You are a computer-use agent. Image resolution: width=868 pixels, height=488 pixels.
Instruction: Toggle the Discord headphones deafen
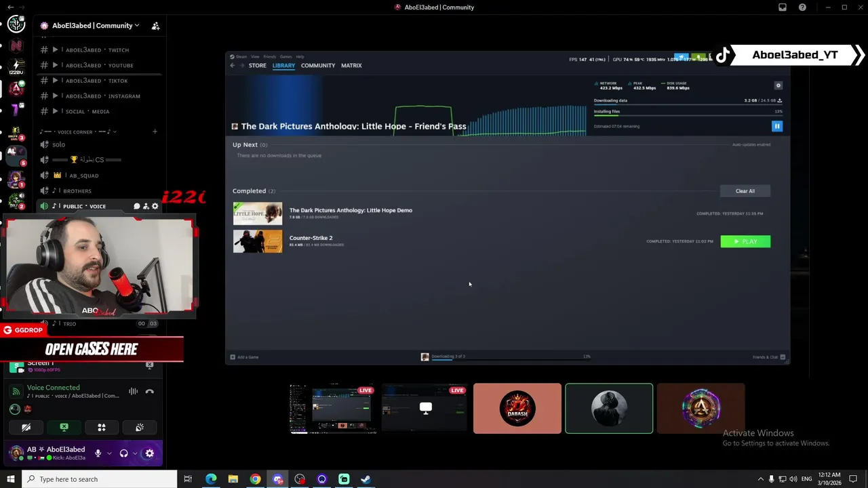click(x=123, y=453)
